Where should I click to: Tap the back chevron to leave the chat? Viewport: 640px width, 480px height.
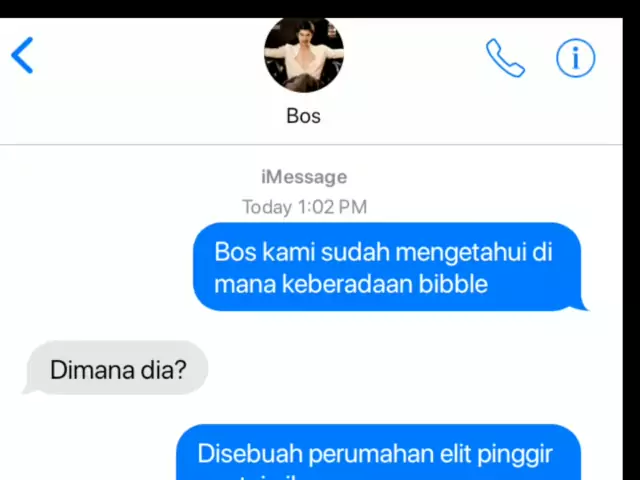click(x=22, y=55)
